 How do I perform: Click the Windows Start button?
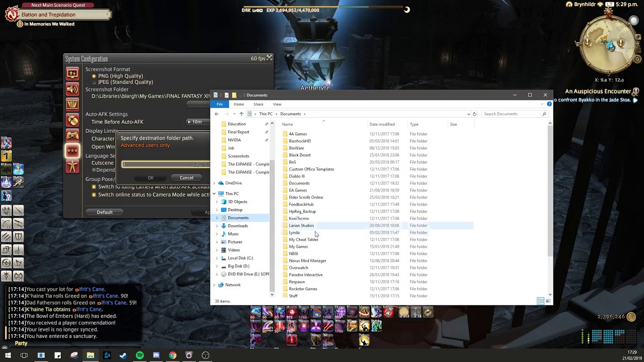[x=8, y=355]
